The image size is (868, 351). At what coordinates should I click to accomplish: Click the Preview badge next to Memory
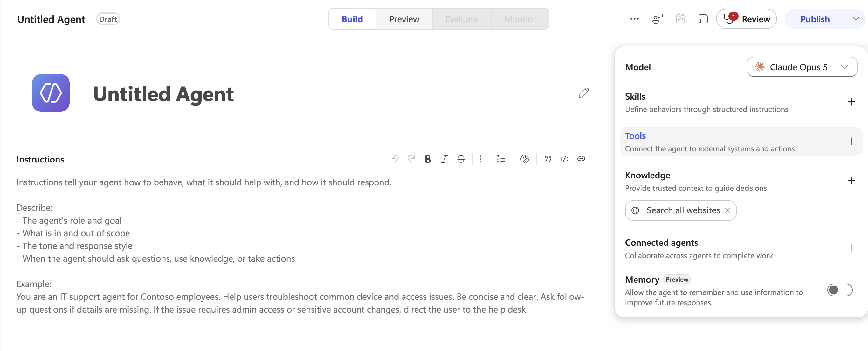[x=677, y=279]
